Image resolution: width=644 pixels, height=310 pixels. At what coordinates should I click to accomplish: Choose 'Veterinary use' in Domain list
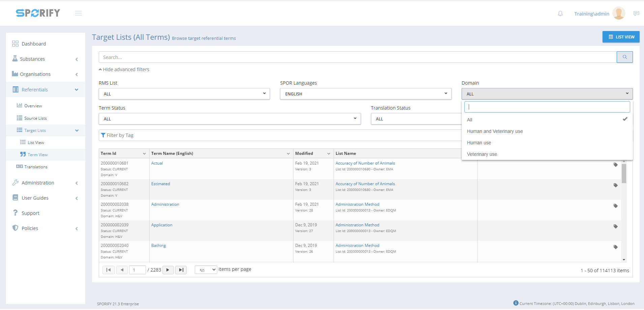click(482, 154)
